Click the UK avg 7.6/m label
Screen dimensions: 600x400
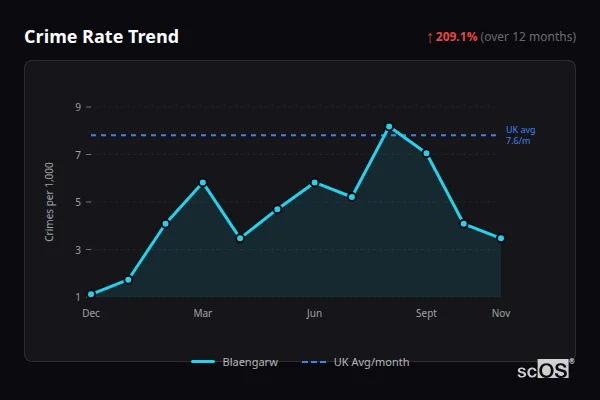[x=520, y=135]
